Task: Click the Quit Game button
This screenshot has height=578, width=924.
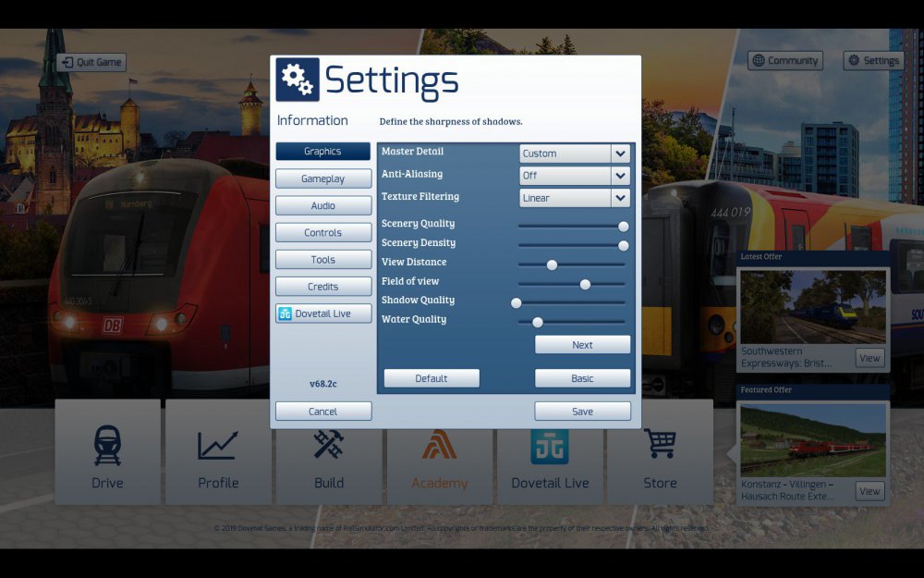Action: tap(91, 62)
